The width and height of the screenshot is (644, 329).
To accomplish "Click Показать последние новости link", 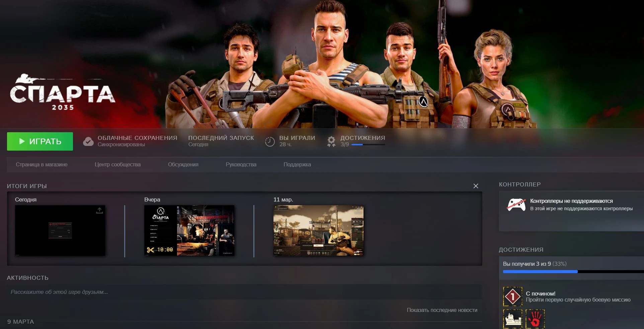I will pos(442,310).
